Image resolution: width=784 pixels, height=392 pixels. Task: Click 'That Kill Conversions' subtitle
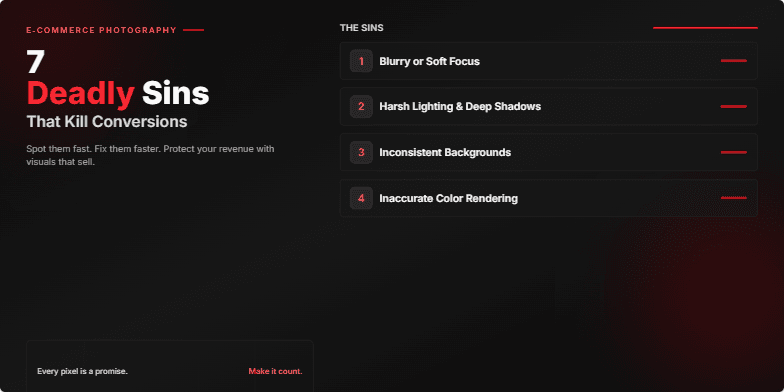tap(107, 122)
